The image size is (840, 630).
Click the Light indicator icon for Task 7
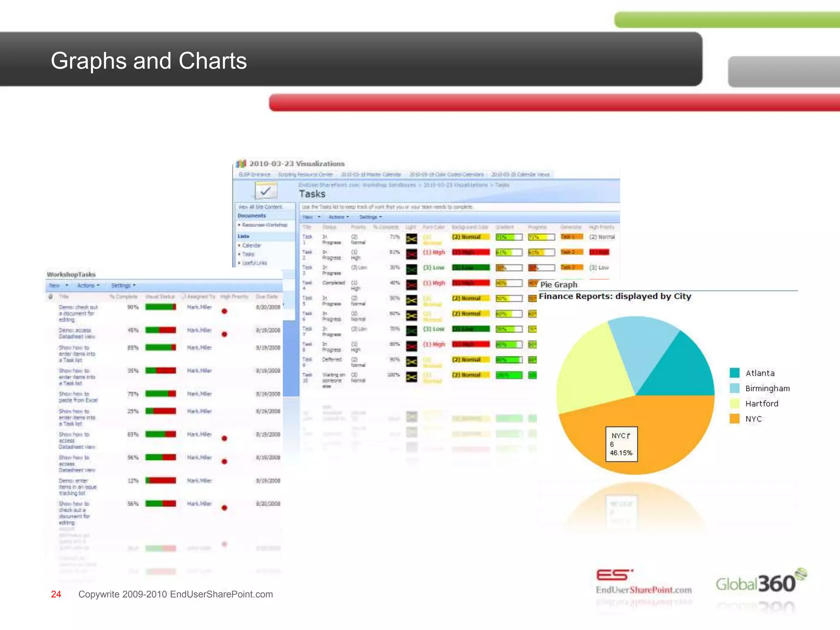click(411, 331)
